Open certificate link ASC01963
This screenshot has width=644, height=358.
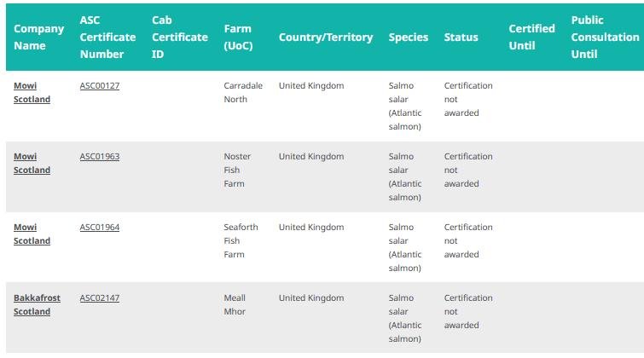[99, 157]
